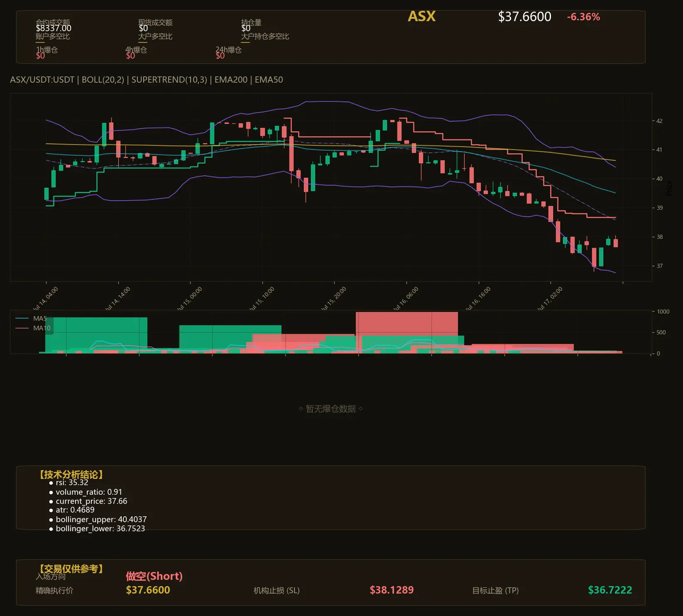Image resolution: width=683 pixels, height=616 pixels.
Task: Click the 4h爆仓 label
Action: 136,50
